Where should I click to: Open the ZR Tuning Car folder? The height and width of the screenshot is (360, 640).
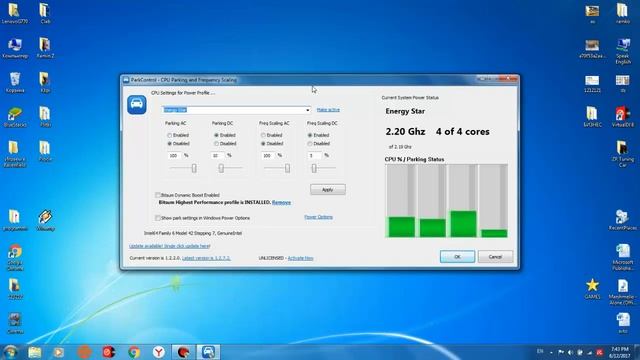(623, 154)
